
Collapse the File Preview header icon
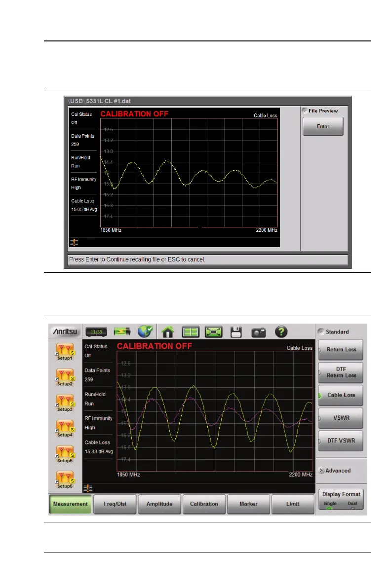305,110
